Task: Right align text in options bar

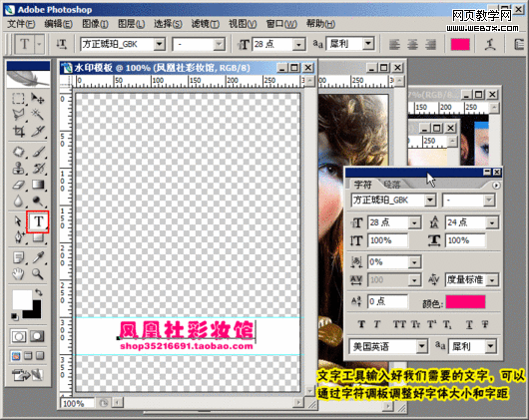Action: [x=430, y=44]
